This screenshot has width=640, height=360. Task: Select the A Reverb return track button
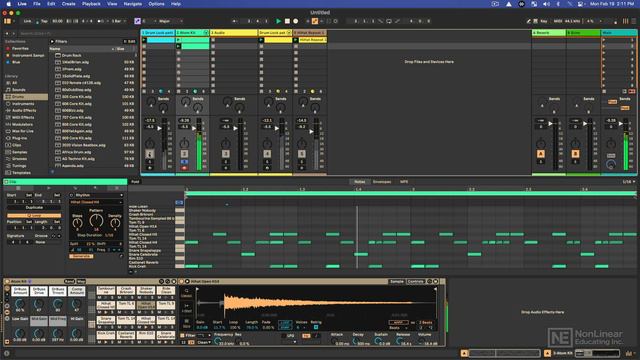[541, 154]
